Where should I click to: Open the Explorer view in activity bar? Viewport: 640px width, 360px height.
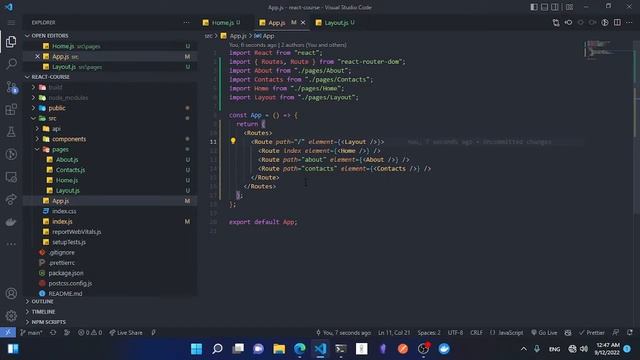click(11, 41)
